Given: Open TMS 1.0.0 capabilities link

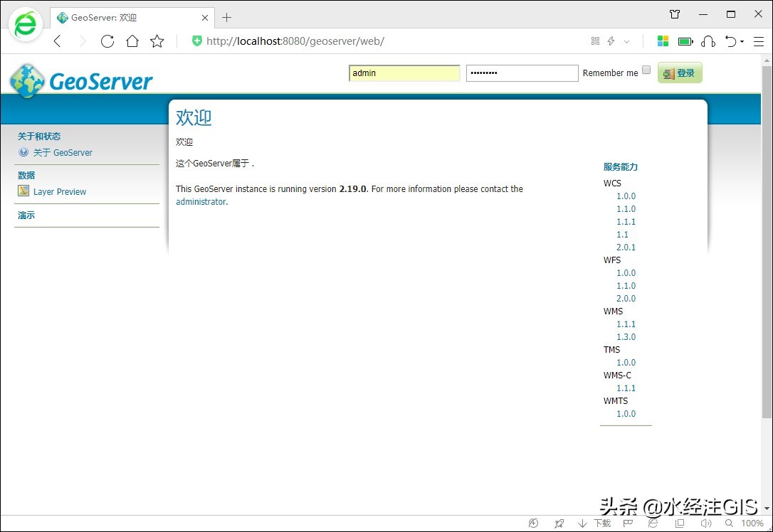Looking at the screenshot, I should (626, 363).
